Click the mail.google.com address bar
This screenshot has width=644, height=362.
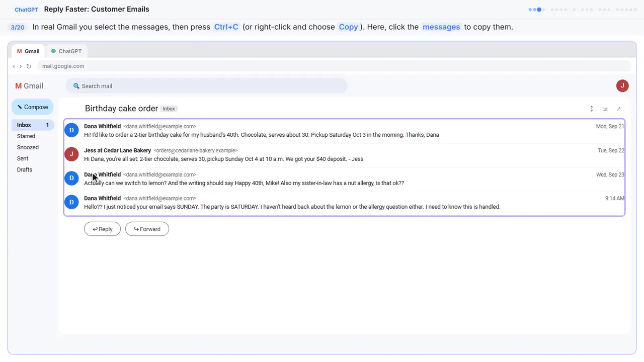(334, 66)
